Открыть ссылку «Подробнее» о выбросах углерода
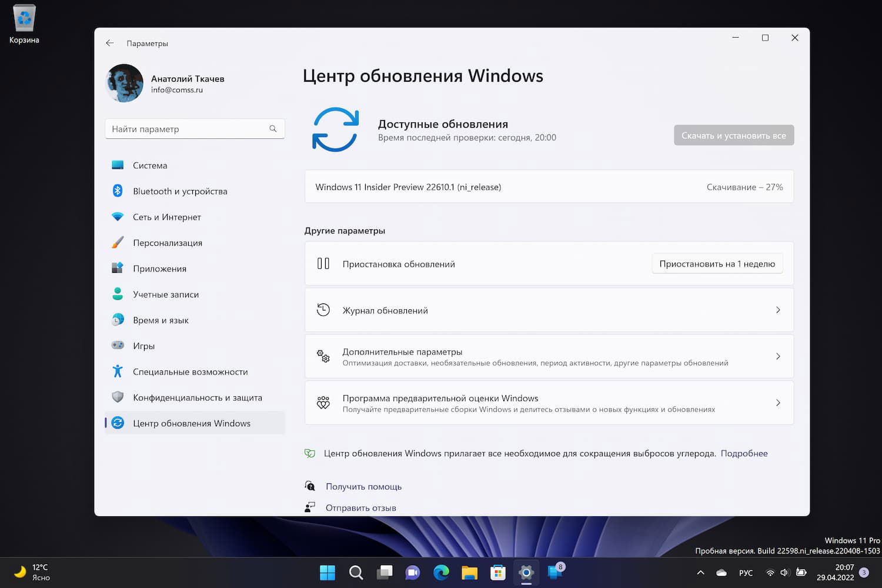The image size is (882, 588). click(x=744, y=453)
